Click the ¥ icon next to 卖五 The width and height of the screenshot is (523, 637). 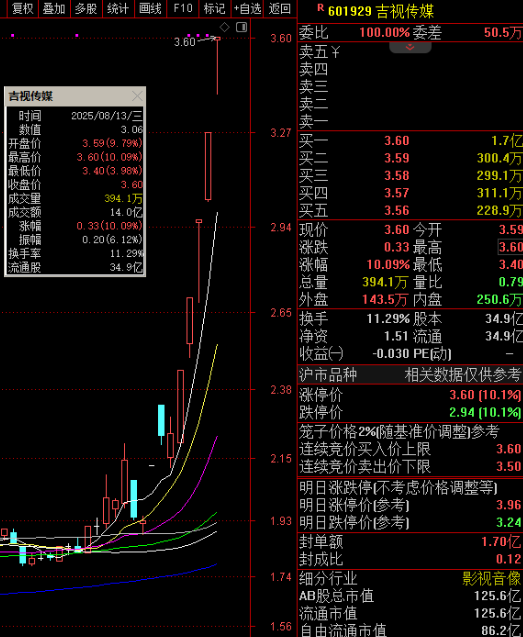click(x=335, y=52)
